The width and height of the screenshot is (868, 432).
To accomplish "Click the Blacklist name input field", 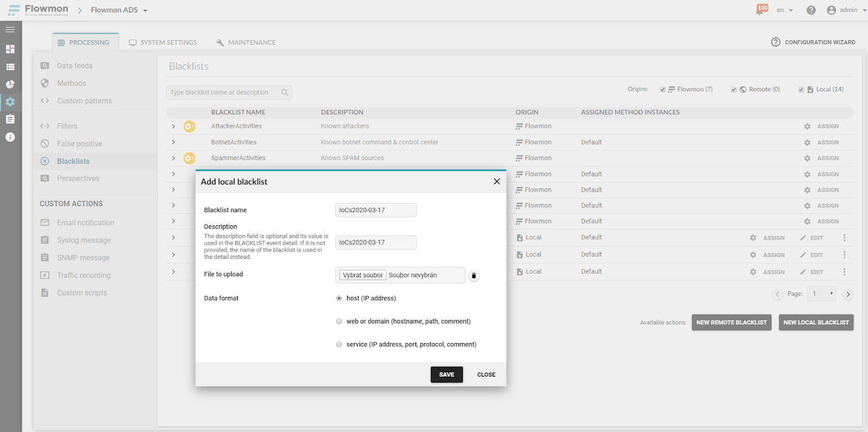I will (375, 210).
